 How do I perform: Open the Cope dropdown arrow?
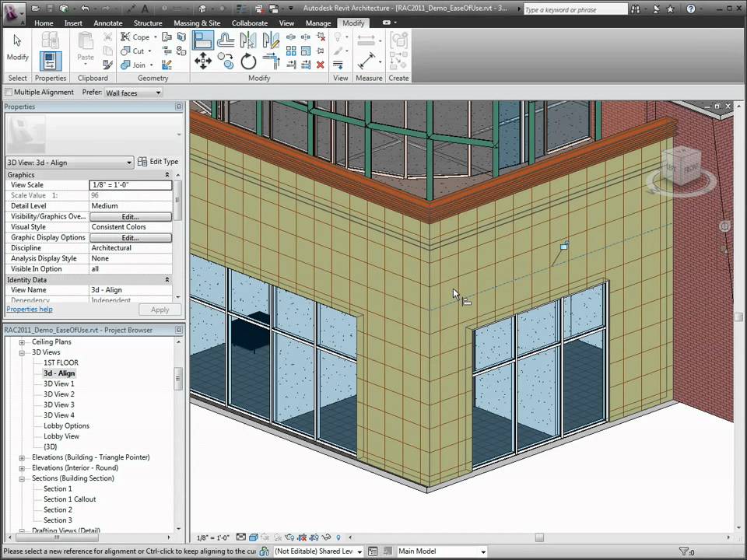(156, 37)
